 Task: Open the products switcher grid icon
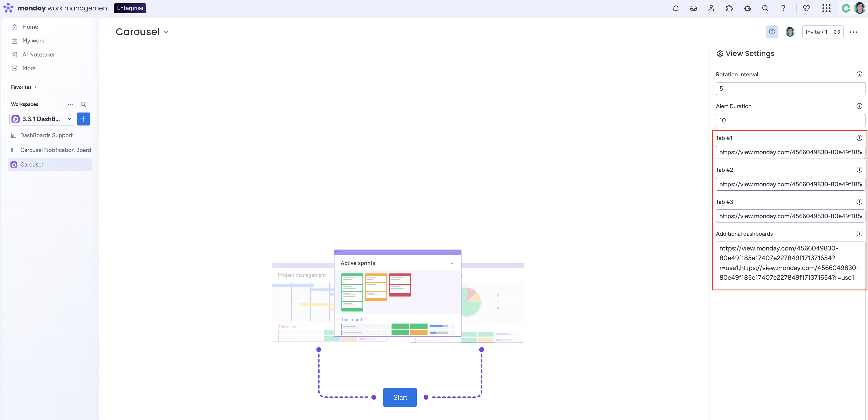[826, 8]
